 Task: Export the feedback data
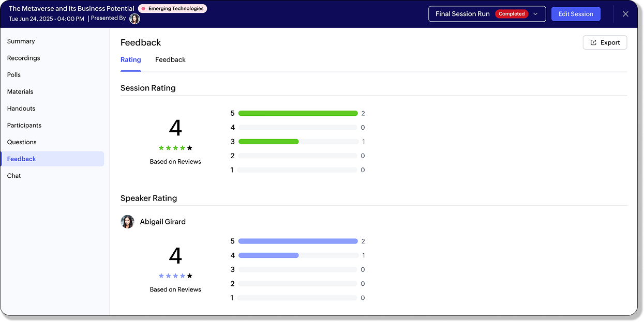605,42
